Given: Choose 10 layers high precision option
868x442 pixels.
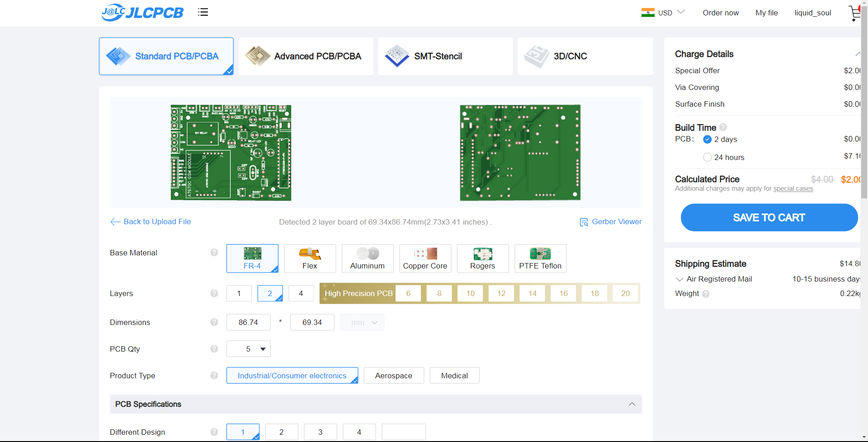Looking at the screenshot, I should tap(471, 293).
